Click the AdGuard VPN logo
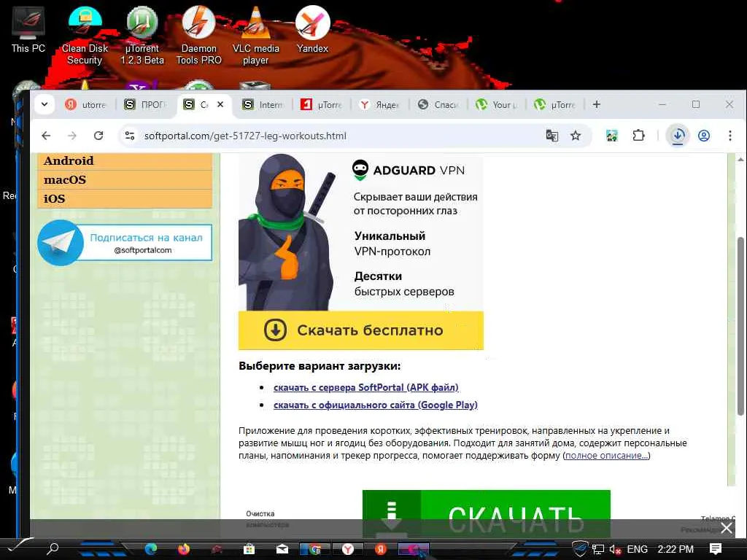The image size is (747, 560). point(409,170)
